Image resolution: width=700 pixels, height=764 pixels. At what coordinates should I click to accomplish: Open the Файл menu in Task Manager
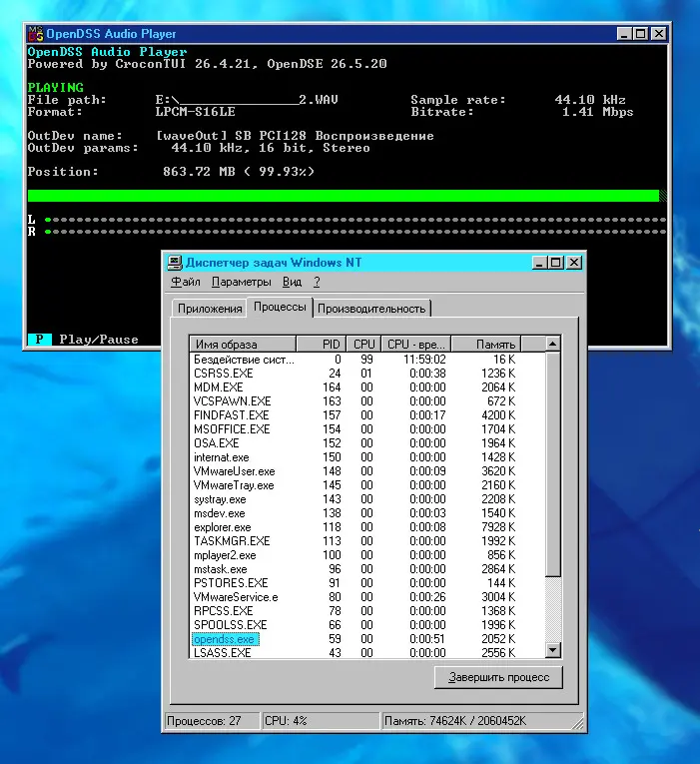186,282
